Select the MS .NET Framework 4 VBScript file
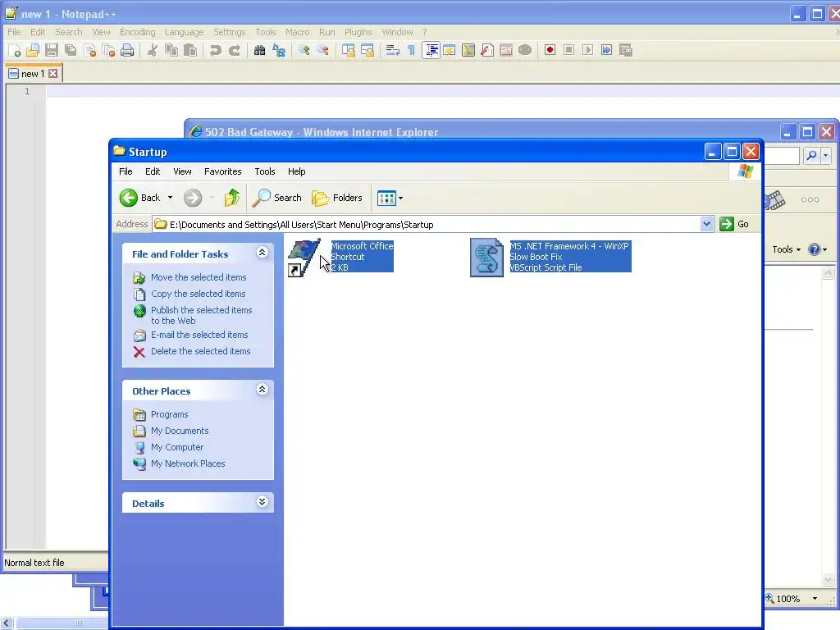The image size is (840, 630). tap(550, 257)
